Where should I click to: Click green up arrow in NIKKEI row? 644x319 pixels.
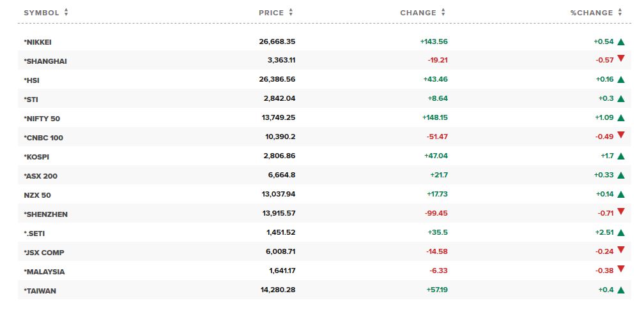click(x=621, y=42)
